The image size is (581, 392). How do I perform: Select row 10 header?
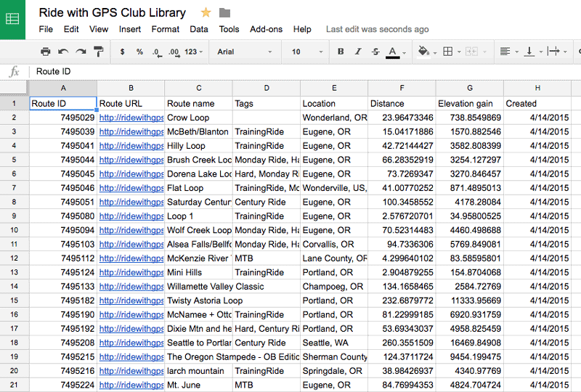[14, 230]
